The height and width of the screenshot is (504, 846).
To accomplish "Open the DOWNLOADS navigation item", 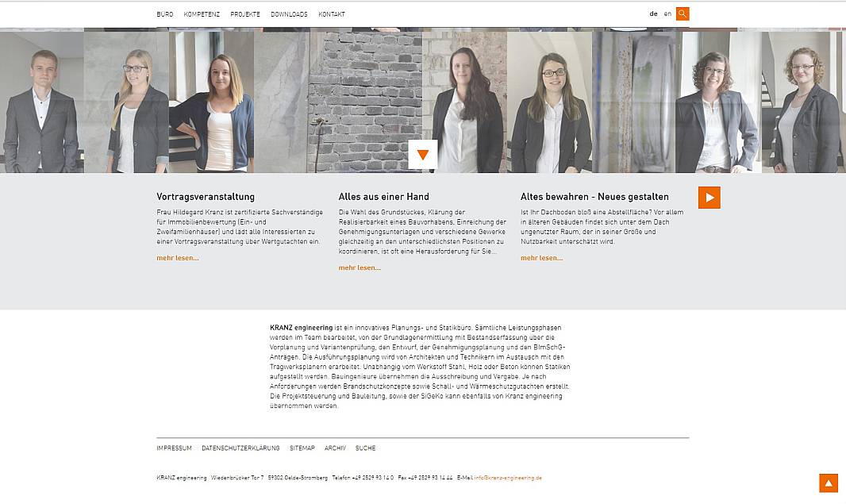I will [x=289, y=14].
